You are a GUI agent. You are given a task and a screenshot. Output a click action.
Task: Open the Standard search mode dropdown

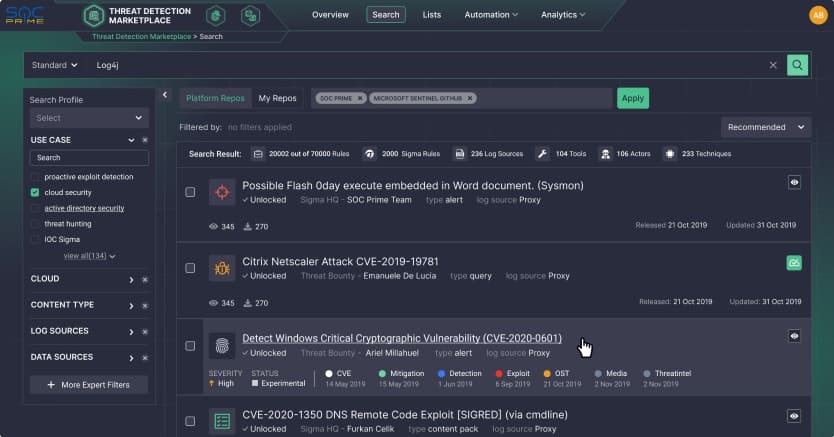click(x=55, y=65)
